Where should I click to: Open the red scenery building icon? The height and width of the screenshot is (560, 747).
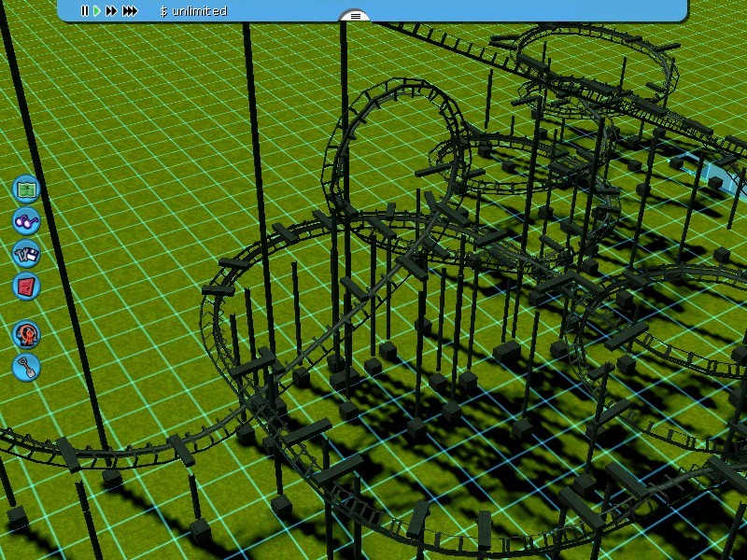pyautogui.click(x=27, y=287)
